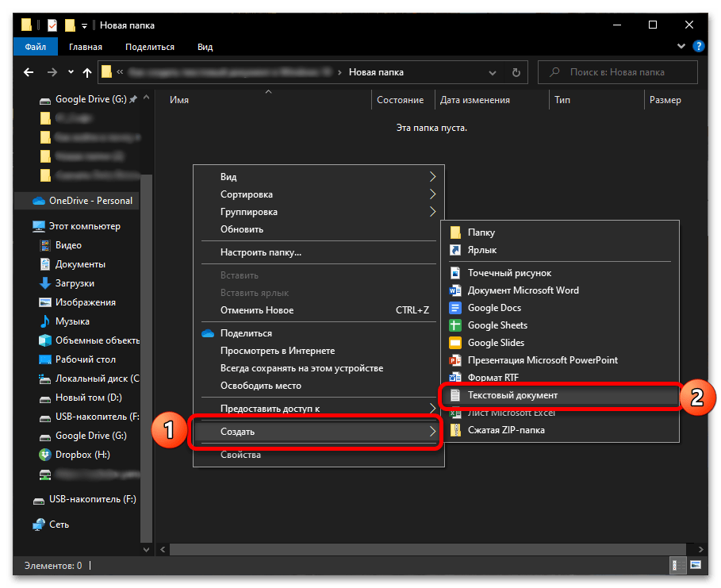Open the 'Главная' ribbon tab
Image resolution: width=721 pixels, height=588 pixels.
(86, 48)
